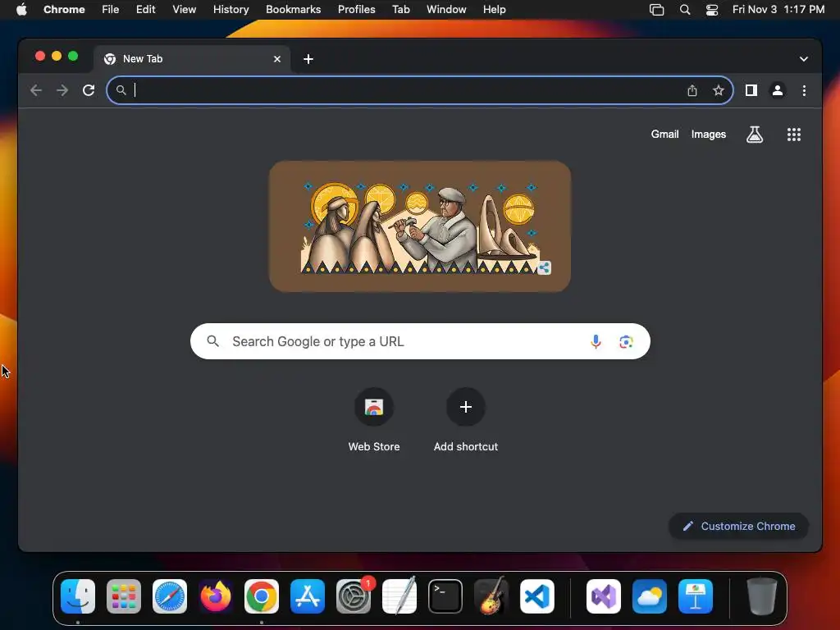The height and width of the screenshot is (630, 840).
Task: Open date and time in menu bar
Action: [x=778, y=10]
